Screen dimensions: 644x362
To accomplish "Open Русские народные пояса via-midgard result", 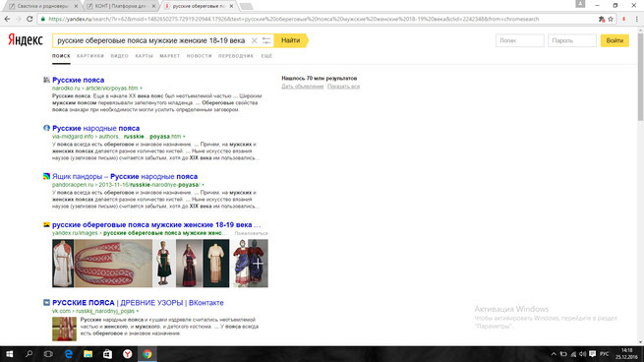I will coord(95,128).
